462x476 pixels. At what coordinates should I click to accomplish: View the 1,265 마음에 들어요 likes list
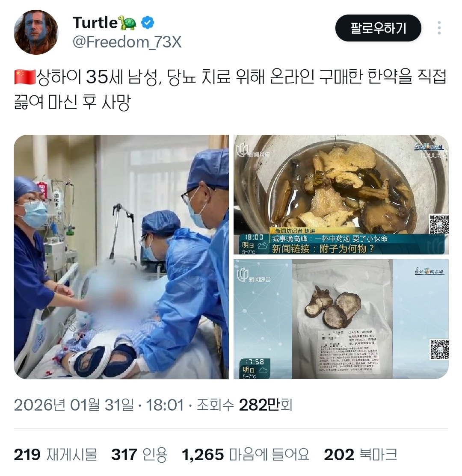(245, 455)
